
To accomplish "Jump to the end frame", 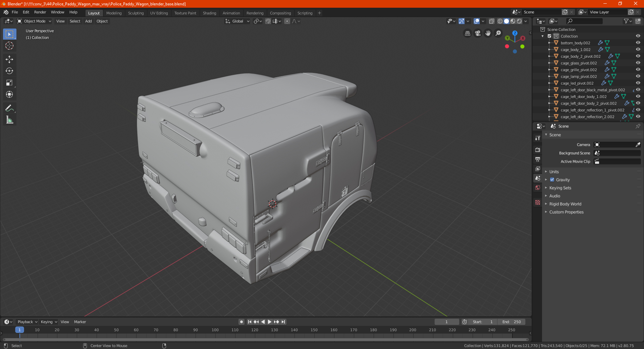I will tap(283, 322).
